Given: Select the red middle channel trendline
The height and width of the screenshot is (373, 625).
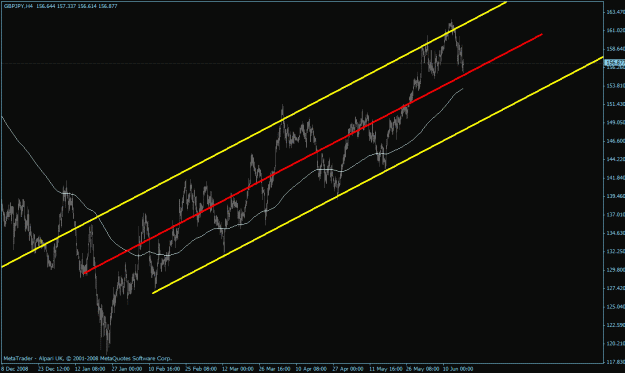Looking at the screenshot, I should [x=313, y=153].
